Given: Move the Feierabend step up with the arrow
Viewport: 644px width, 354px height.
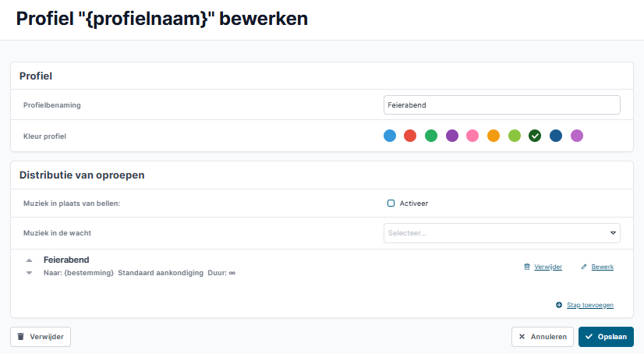Looking at the screenshot, I should tap(29, 260).
